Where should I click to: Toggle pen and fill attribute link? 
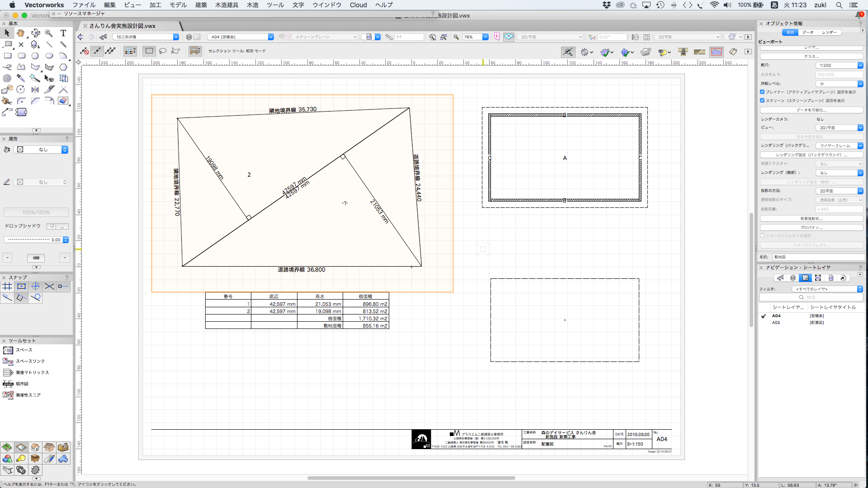pyautogui.click(x=36, y=258)
